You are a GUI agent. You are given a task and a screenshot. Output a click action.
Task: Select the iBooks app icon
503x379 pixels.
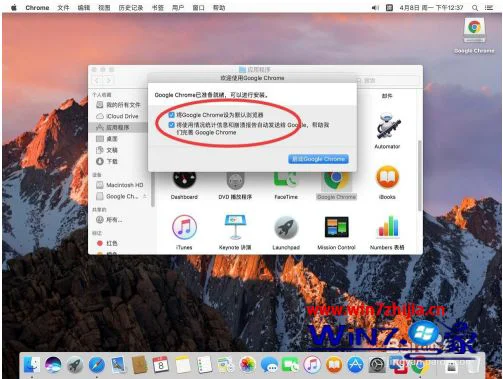point(387,177)
